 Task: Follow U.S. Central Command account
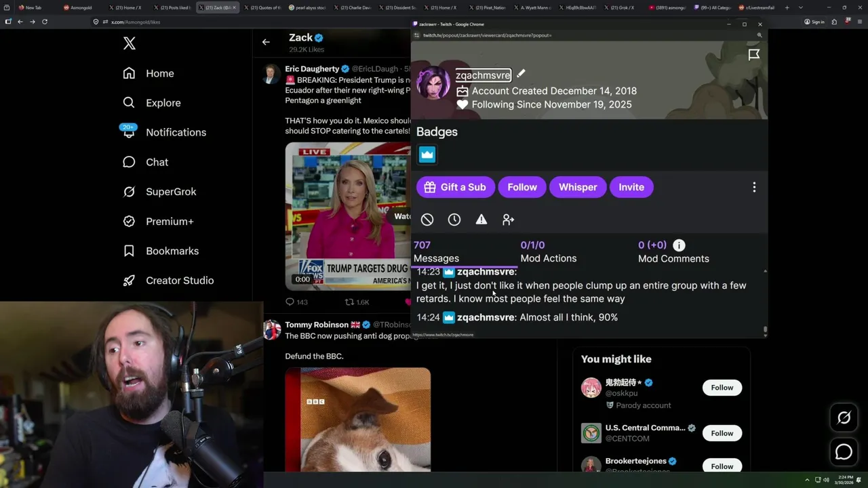point(722,433)
